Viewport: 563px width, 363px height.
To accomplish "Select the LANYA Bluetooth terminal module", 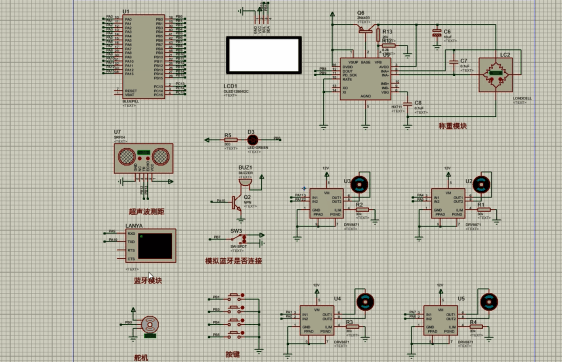I will pyautogui.click(x=151, y=246).
